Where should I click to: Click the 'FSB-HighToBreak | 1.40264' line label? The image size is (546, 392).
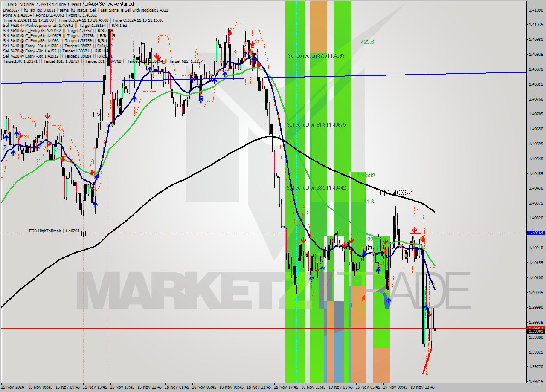[54, 231]
